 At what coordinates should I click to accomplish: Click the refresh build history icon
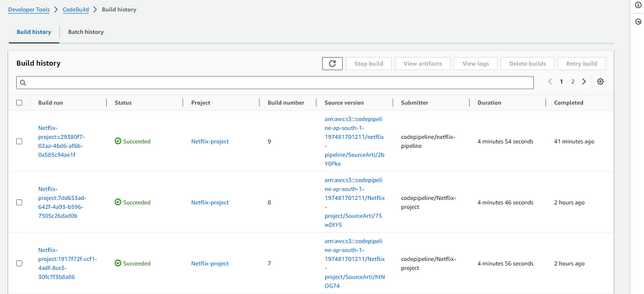point(332,63)
